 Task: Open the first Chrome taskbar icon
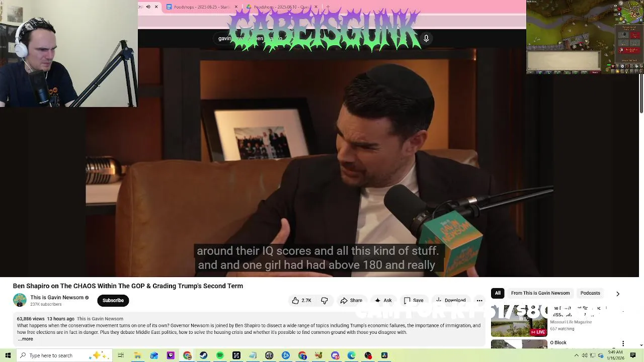coord(187,355)
